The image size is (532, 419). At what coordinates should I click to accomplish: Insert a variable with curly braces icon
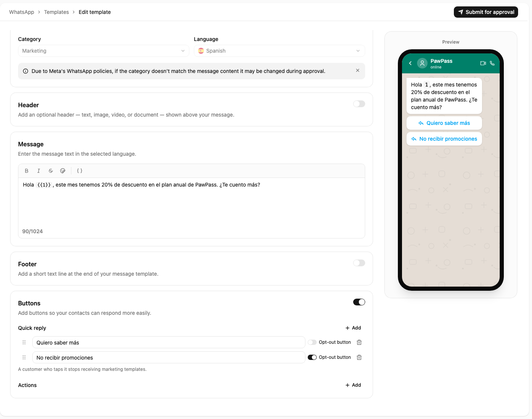click(x=80, y=171)
